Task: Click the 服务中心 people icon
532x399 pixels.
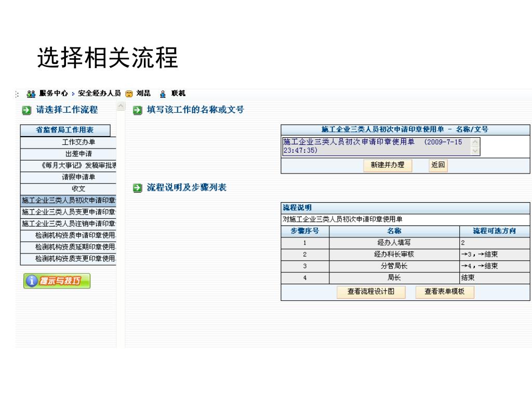Action: [31, 94]
